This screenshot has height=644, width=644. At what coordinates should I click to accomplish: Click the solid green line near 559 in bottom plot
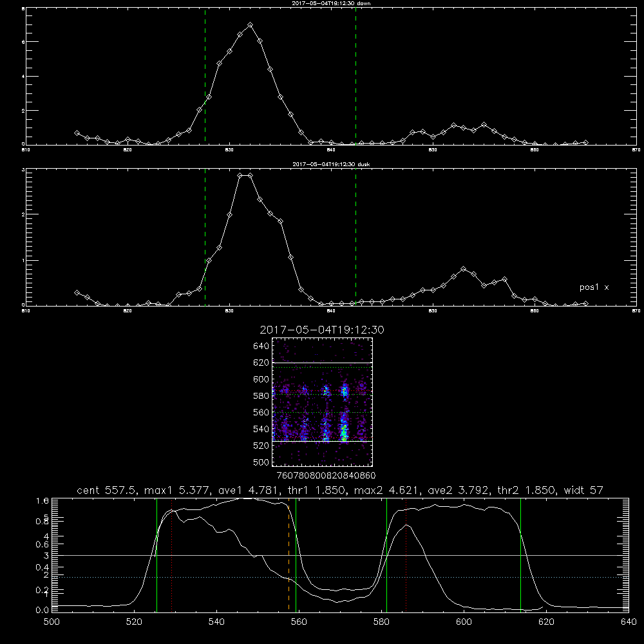click(x=296, y=554)
